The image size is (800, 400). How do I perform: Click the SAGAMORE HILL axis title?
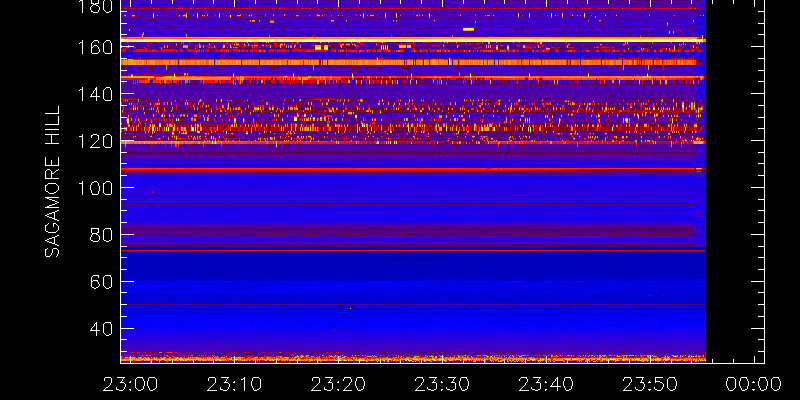[x=52, y=181]
